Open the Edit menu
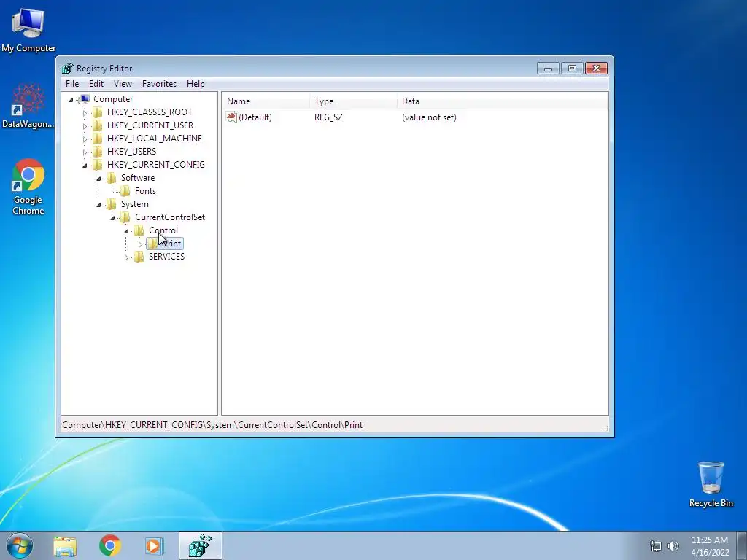 [96, 84]
